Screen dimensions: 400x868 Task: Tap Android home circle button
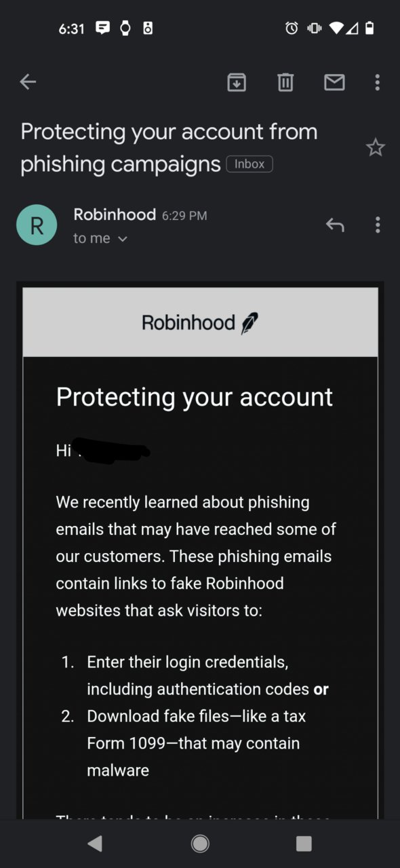[x=200, y=844]
